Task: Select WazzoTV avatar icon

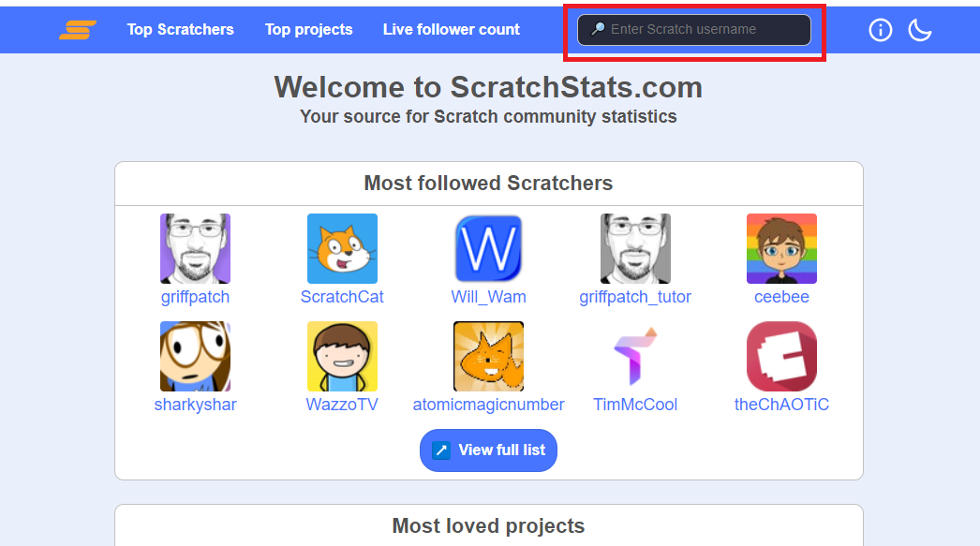Action: tap(342, 356)
